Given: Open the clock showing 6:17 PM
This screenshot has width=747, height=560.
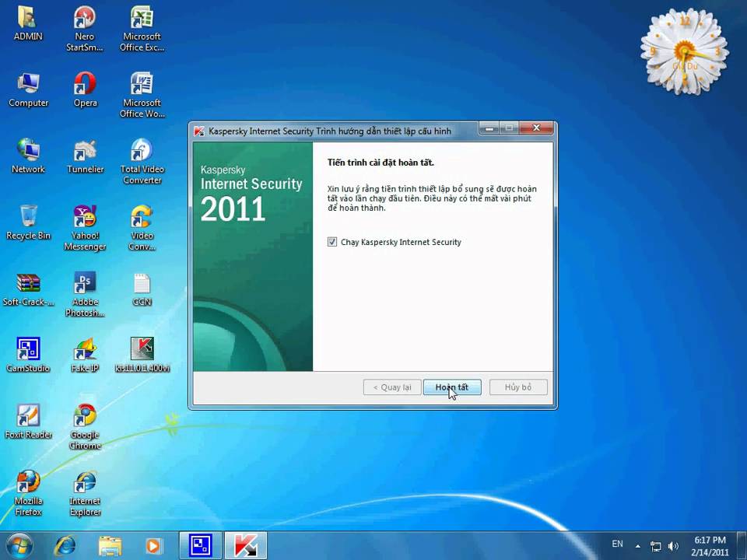Looking at the screenshot, I should click(710, 546).
